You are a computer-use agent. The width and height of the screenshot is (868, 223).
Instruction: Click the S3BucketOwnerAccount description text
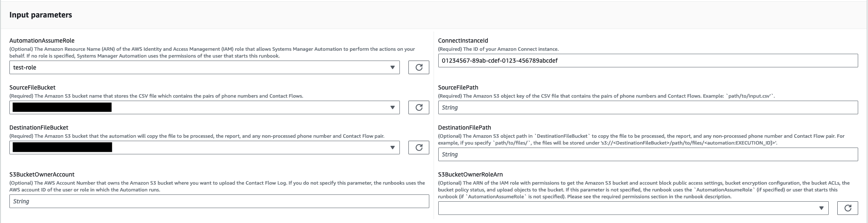coord(217,186)
